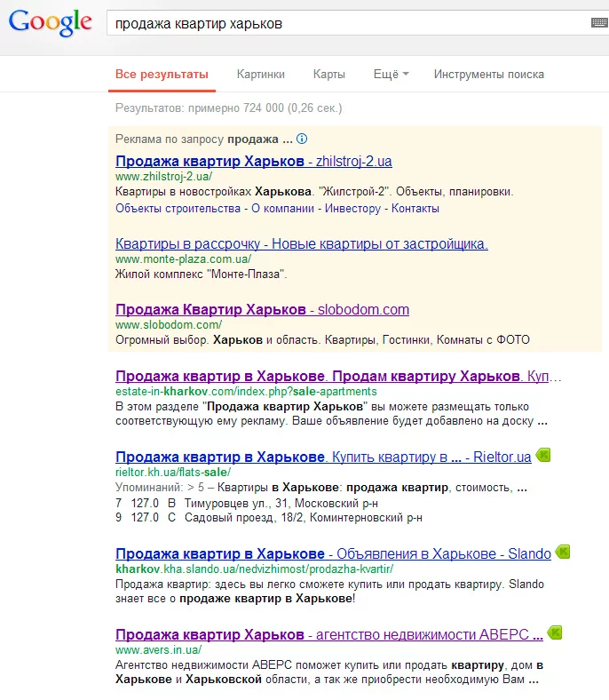The width and height of the screenshot is (609, 700).
Task: Click the green URL www.zhilstroj-2.ua/
Action: click(163, 177)
